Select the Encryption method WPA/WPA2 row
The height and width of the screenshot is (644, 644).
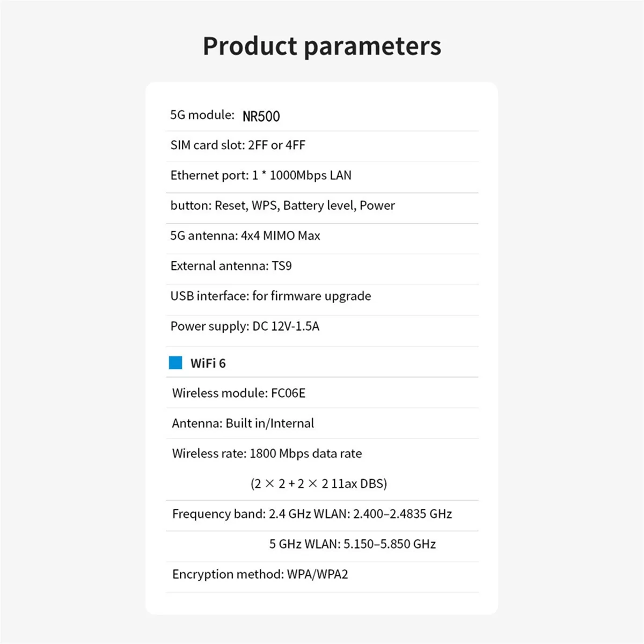point(260,574)
